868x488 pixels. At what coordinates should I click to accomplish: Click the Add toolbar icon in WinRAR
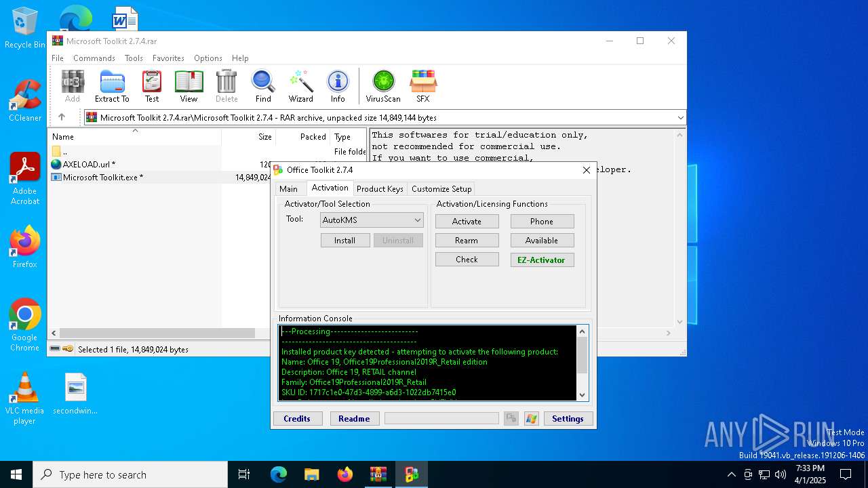pos(73,86)
